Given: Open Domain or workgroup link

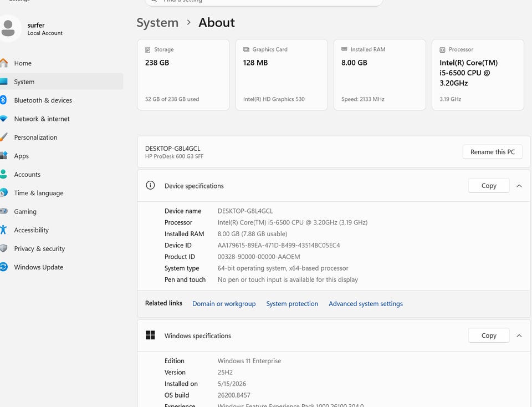Looking at the screenshot, I should coord(224,304).
